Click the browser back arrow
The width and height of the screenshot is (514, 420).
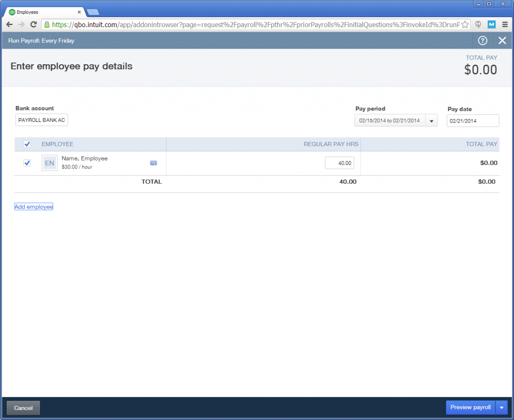[x=9, y=24]
